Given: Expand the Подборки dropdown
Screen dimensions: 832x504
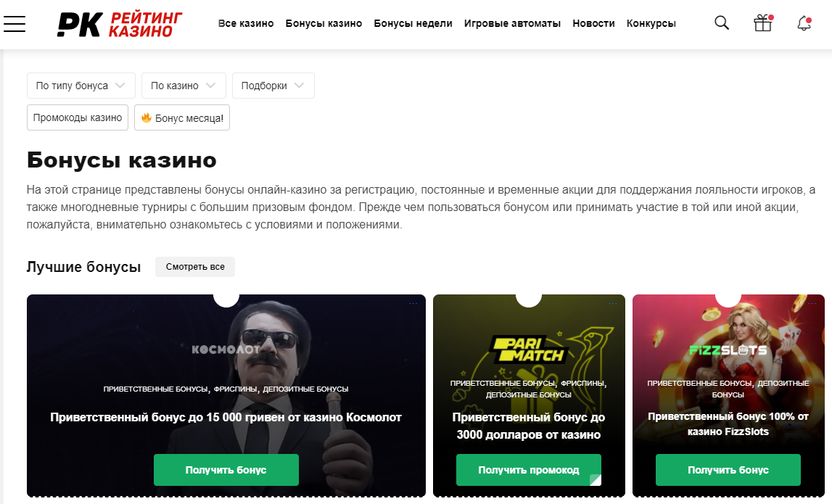Looking at the screenshot, I should click(273, 86).
